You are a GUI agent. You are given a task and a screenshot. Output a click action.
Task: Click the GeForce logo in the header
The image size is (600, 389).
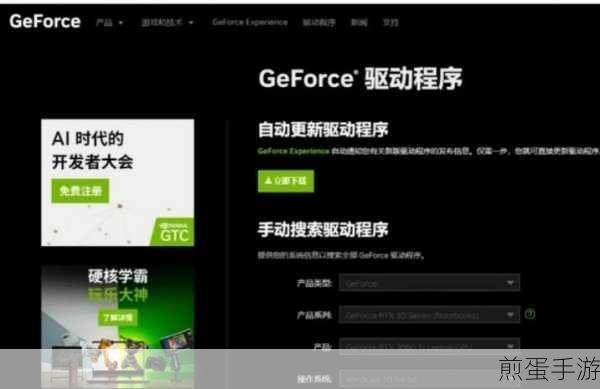(45, 21)
